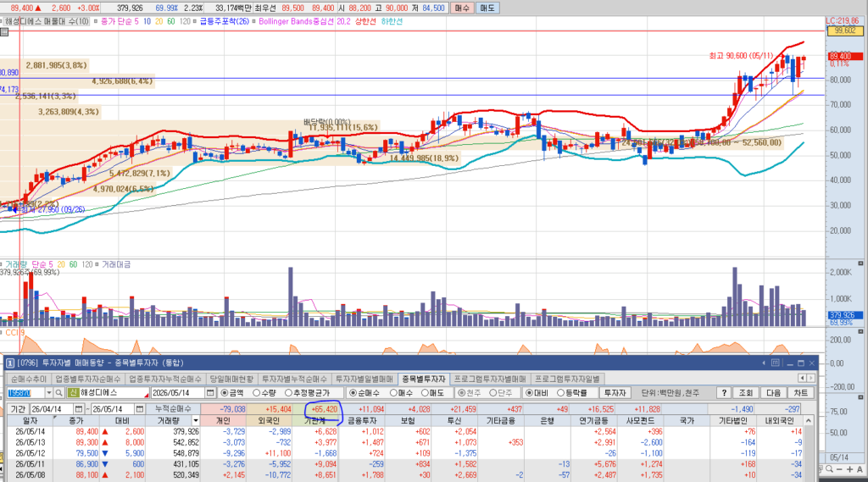The height and width of the screenshot is (482, 868).
Task: Select the 추정평균가 radio option
Action: [307, 393]
